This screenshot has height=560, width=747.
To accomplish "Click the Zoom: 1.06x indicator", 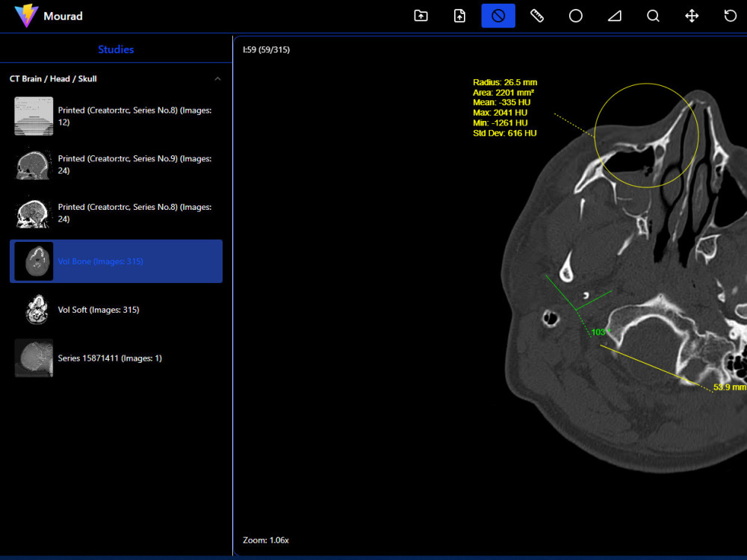I will [x=266, y=540].
